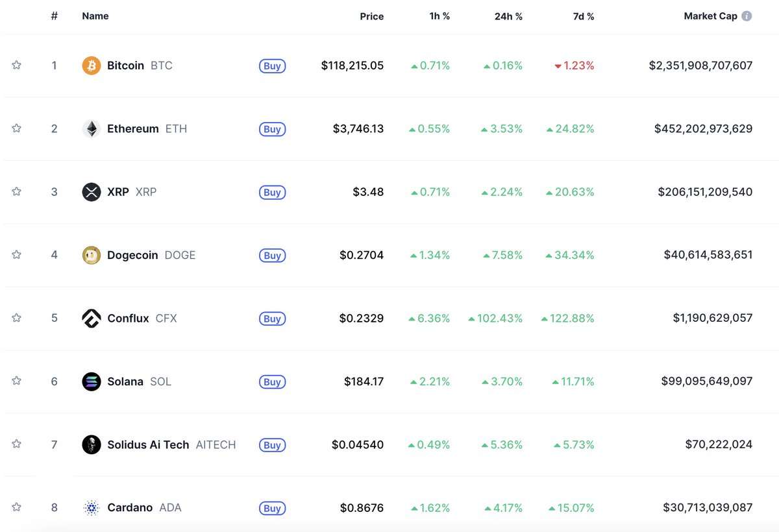Open the Solana name link
This screenshot has height=532, width=779.
(125, 381)
